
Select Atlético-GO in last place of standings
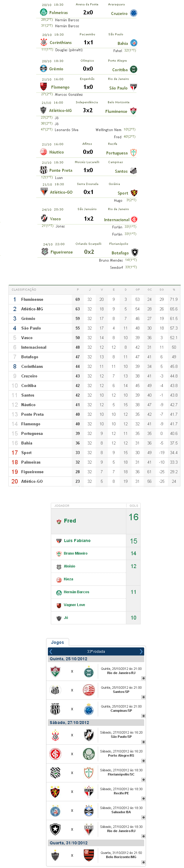click(32, 481)
